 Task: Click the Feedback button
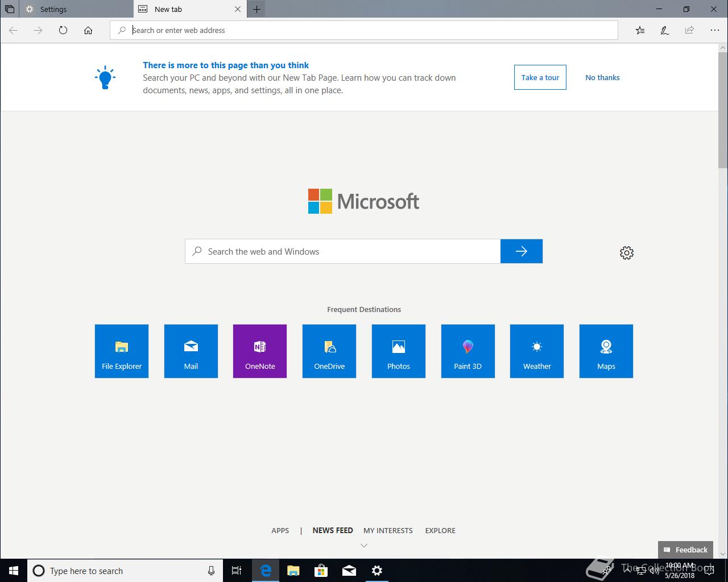tap(685, 550)
